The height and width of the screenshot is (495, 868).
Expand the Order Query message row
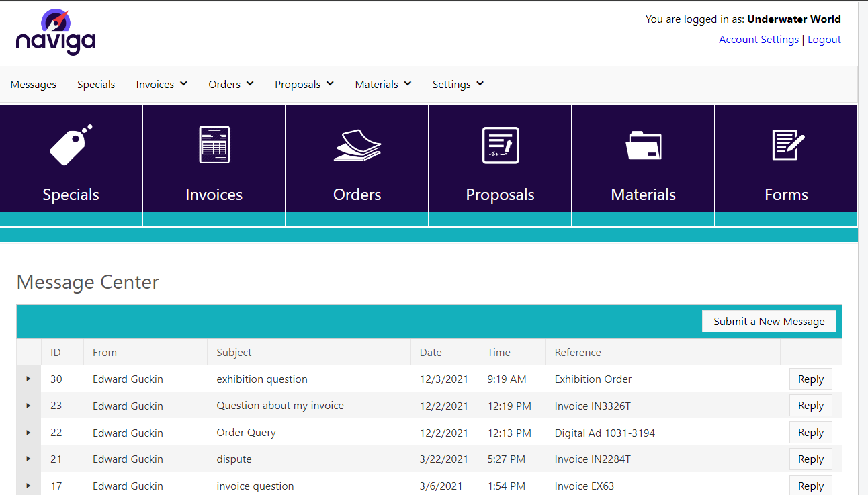(x=28, y=433)
